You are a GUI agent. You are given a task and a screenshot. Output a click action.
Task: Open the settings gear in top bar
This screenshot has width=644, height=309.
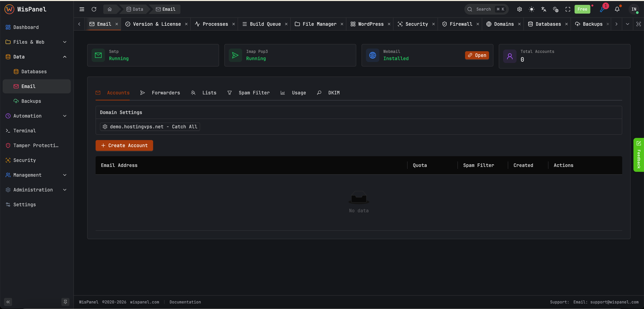[520, 9]
